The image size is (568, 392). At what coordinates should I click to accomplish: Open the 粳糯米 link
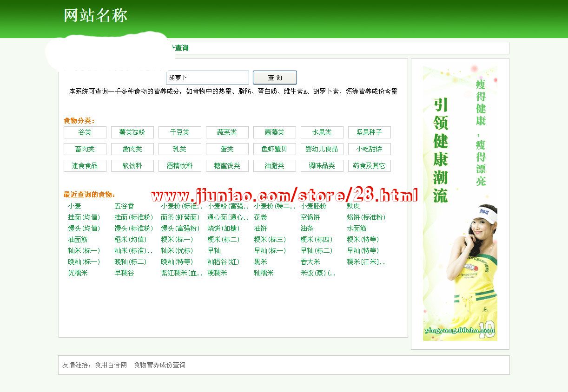pyautogui.click(x=218, y=273)
